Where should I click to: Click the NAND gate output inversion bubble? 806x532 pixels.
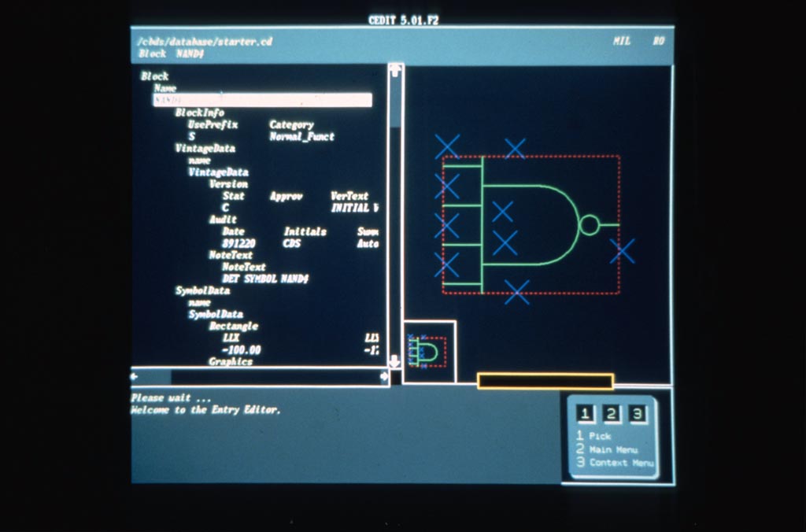(x=589, y=225)
